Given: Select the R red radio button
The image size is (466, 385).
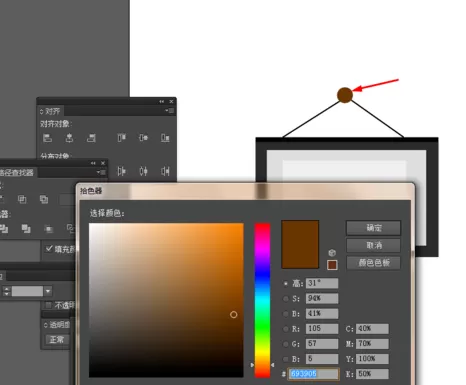Looking at the screenshot, I should (286, 329).
